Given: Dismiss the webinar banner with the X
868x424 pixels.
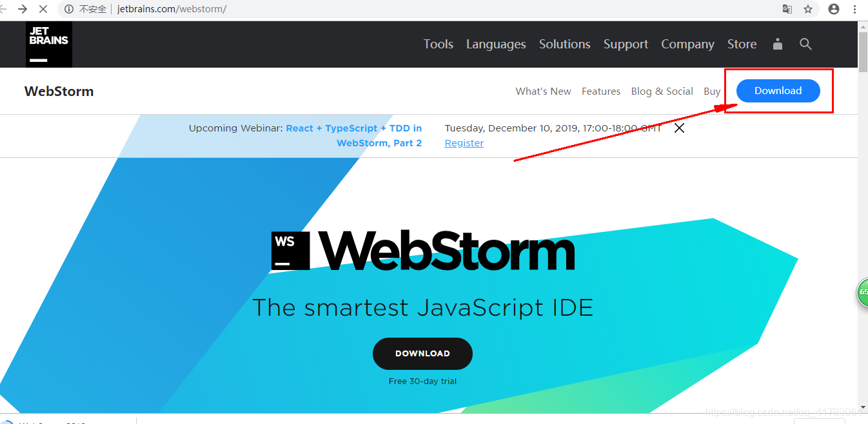Looking at the screenshot, I should (x=679, y=128).
